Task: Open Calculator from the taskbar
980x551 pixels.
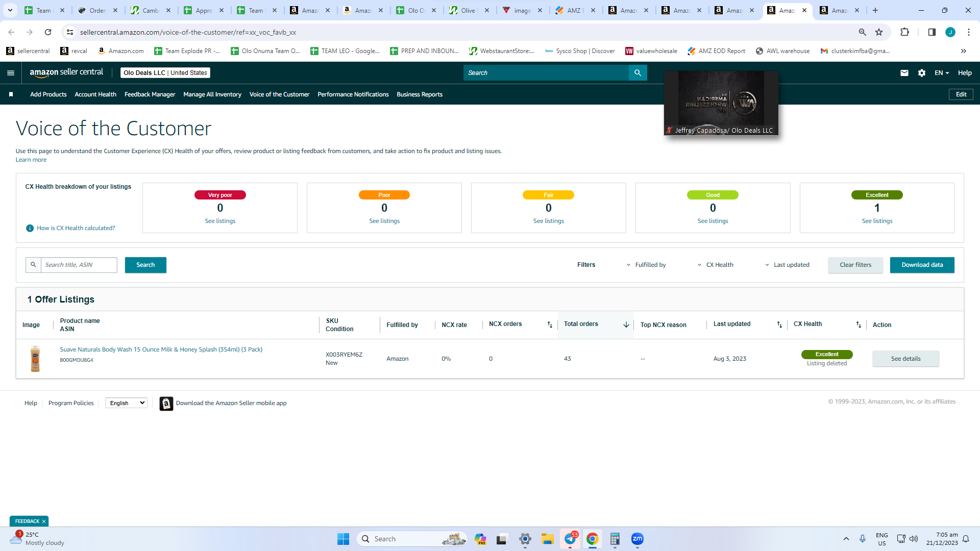Action: [x=615, y=539]
